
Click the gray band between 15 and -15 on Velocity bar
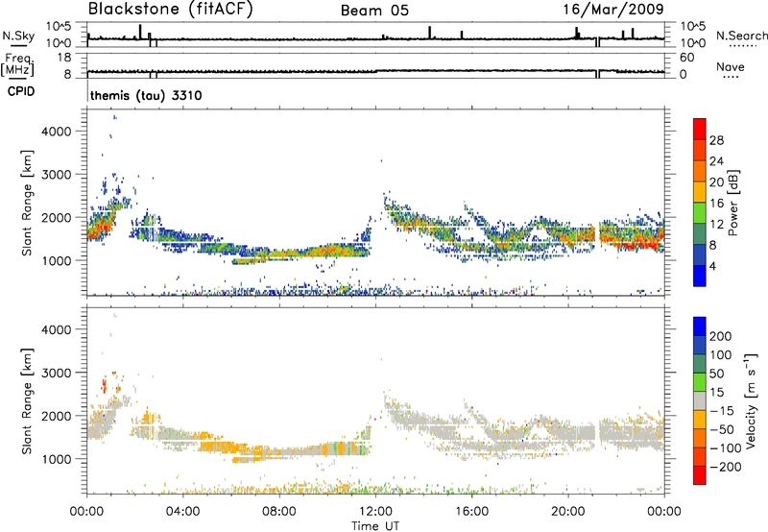pos(700,400)
